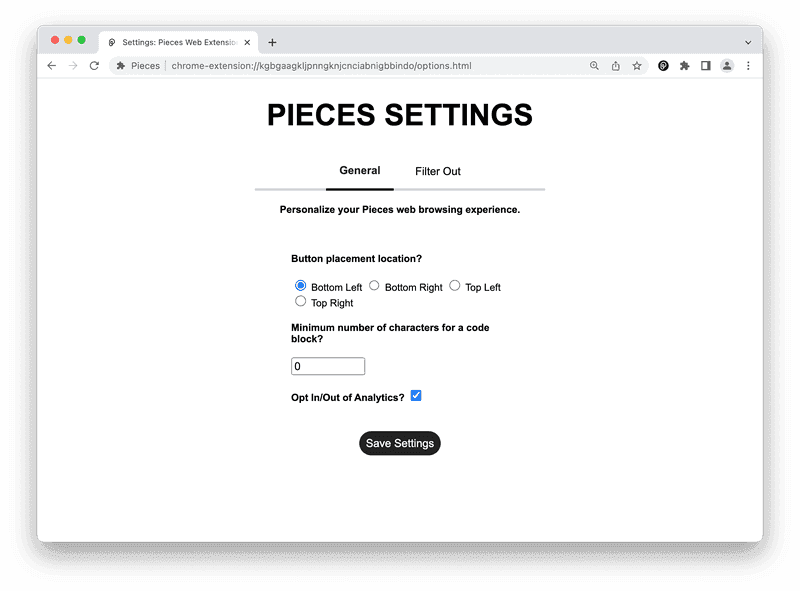Select the General settings tab

[x=360, y=171]
